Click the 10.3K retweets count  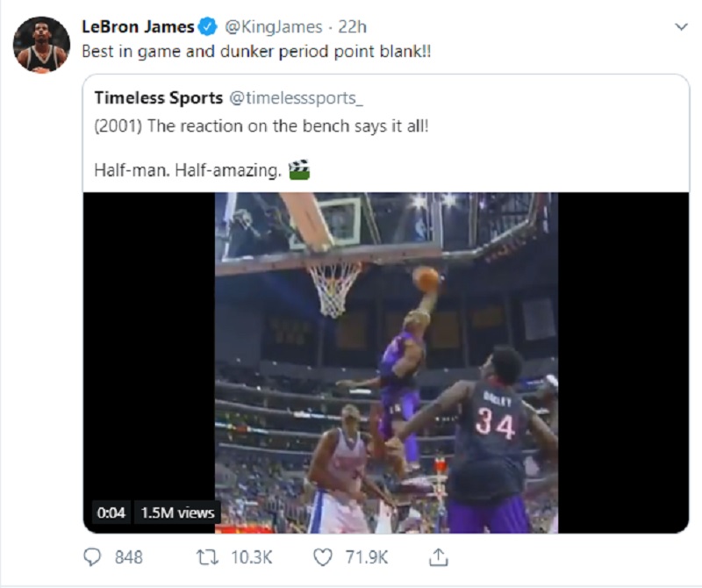click(251, 557)
